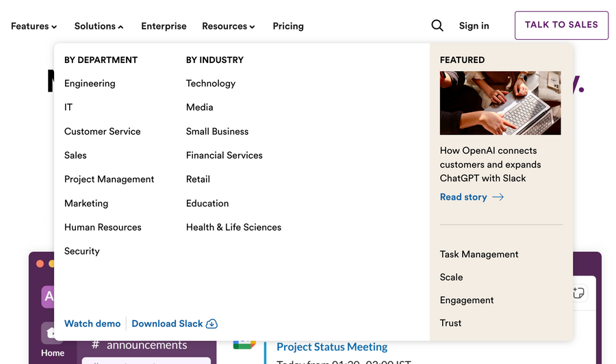Click the OpenAI story headline
Viewport: 616px width, 364px height.
pos(490,164)
